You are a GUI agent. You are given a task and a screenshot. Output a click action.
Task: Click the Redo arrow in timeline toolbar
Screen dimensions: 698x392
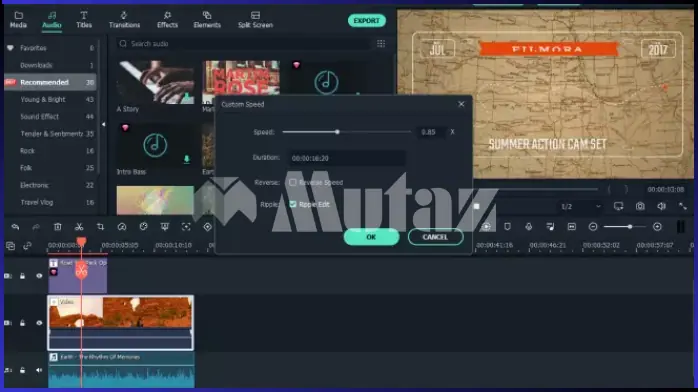(x=36, y=227)
